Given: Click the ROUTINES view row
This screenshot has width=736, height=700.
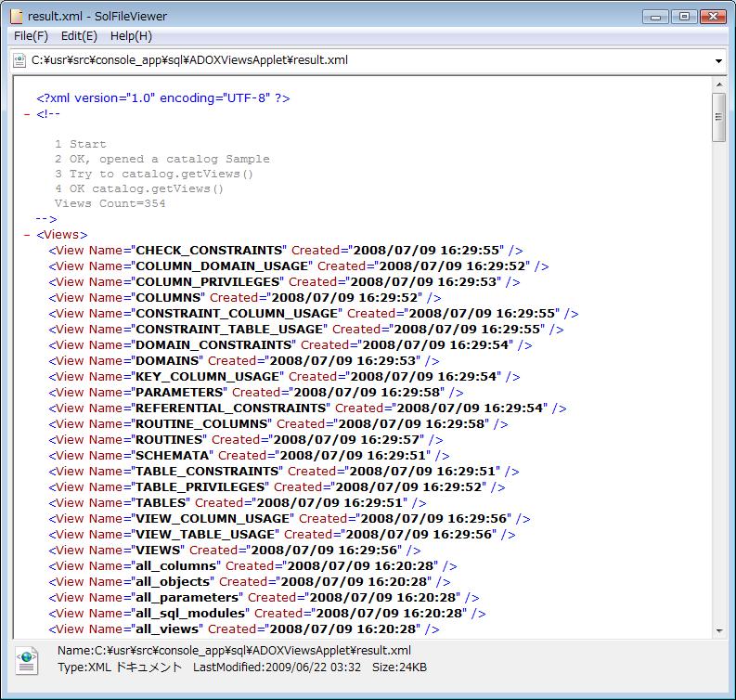Looking at the screenshot, I should coord(246,440).
